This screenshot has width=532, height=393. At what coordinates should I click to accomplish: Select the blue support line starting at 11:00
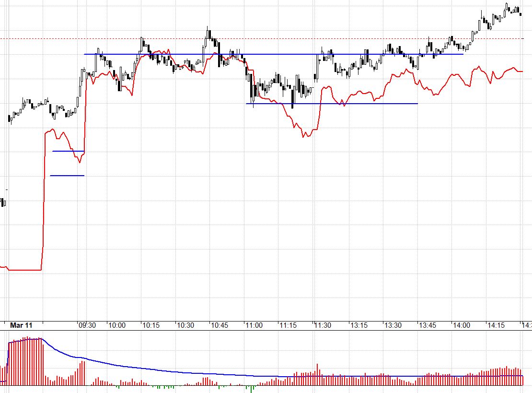pyautogui.click(x=332, y=104)
